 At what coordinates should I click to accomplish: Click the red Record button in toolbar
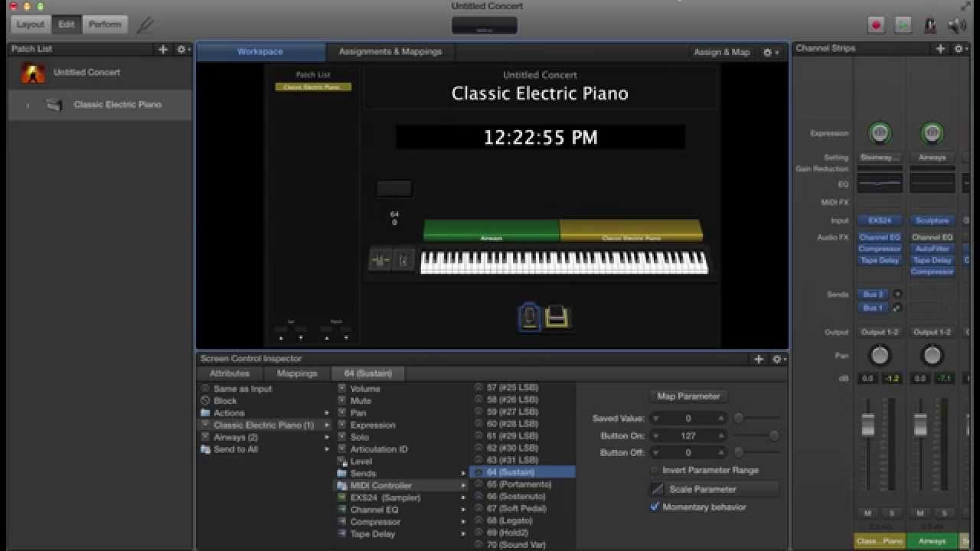876,25
